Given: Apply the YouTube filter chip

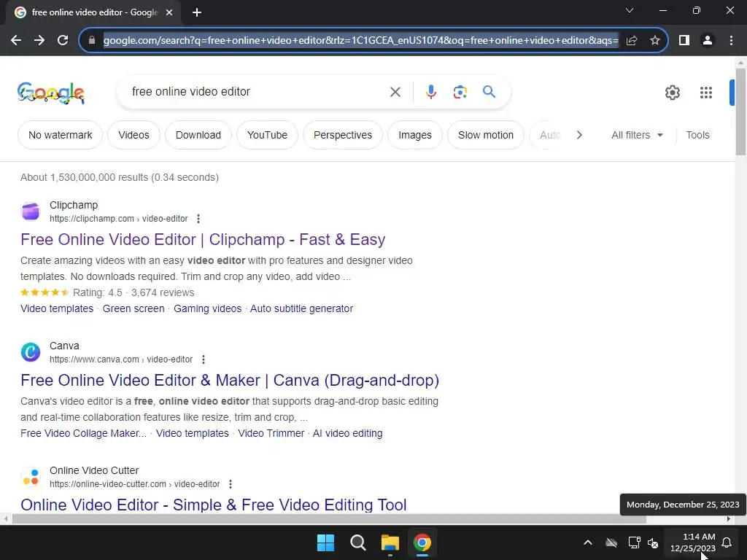Looking at the screenshot, I should pyautogui.click(x=267, y=135).
